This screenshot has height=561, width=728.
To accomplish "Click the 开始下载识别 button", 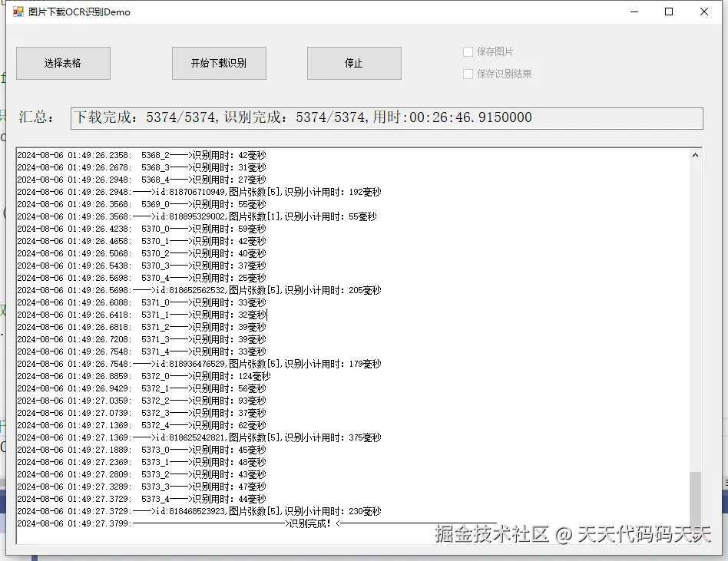I will 219,63.
